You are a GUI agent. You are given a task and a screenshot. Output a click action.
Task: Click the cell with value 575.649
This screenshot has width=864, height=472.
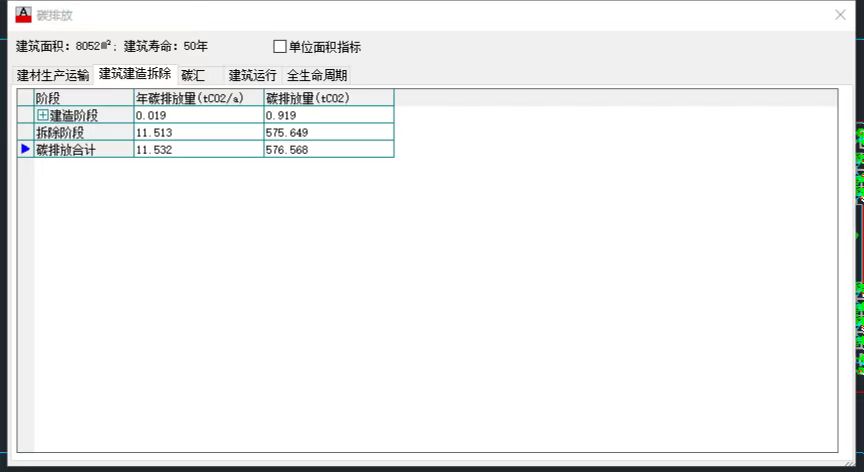pos(328,132)
